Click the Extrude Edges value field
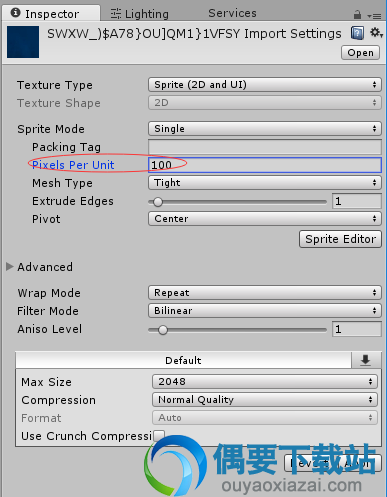 pyautogui.click(x=357, y=201)
